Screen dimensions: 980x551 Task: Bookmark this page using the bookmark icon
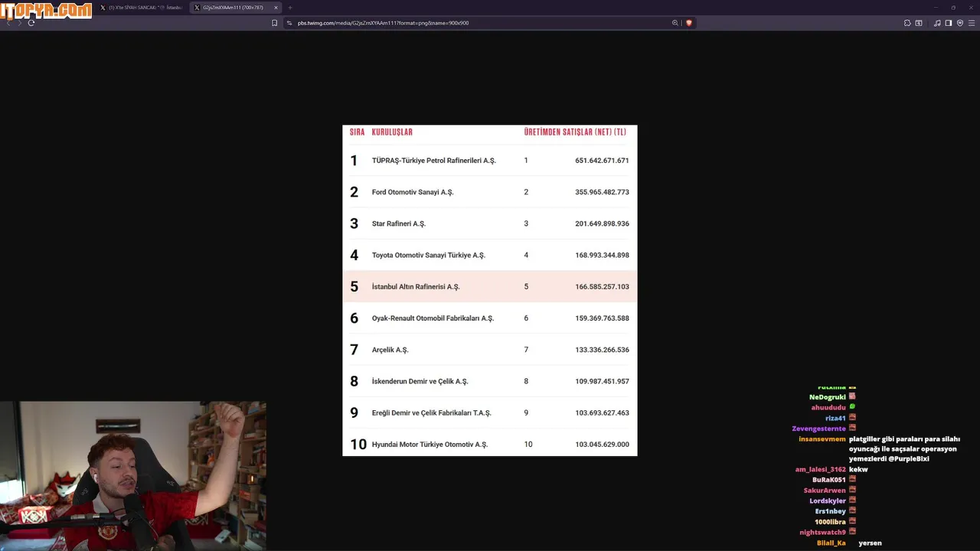tap(275, 23)
